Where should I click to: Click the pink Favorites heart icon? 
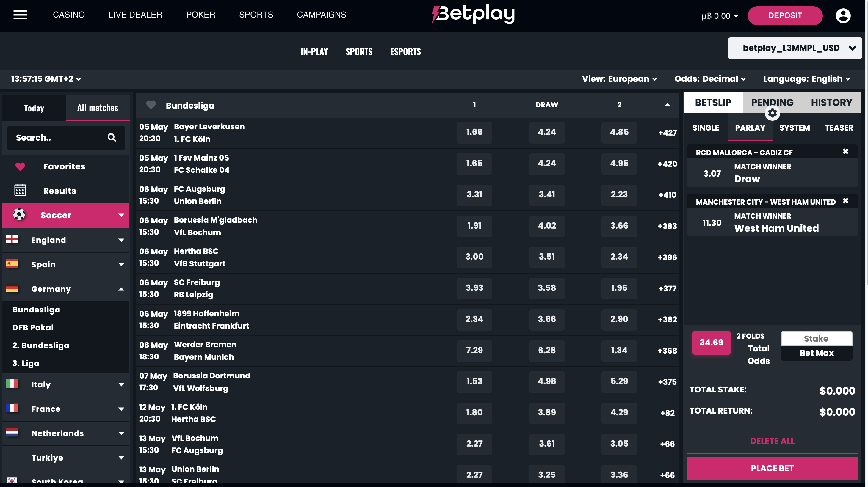(20, 166)
